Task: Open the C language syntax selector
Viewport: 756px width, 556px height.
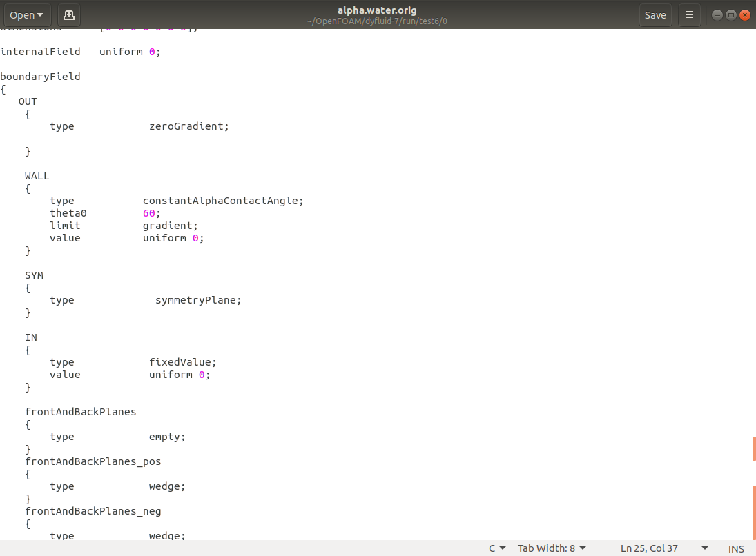Action: [496, 548]
